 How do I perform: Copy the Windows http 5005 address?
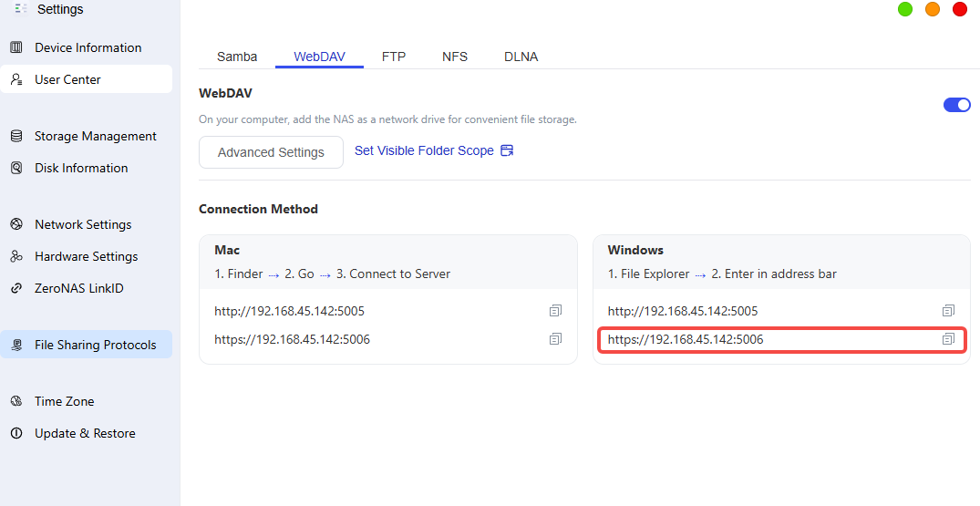948,311
